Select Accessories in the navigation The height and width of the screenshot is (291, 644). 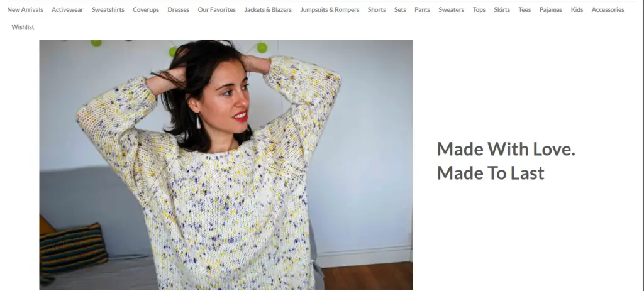tap(608, 10)
